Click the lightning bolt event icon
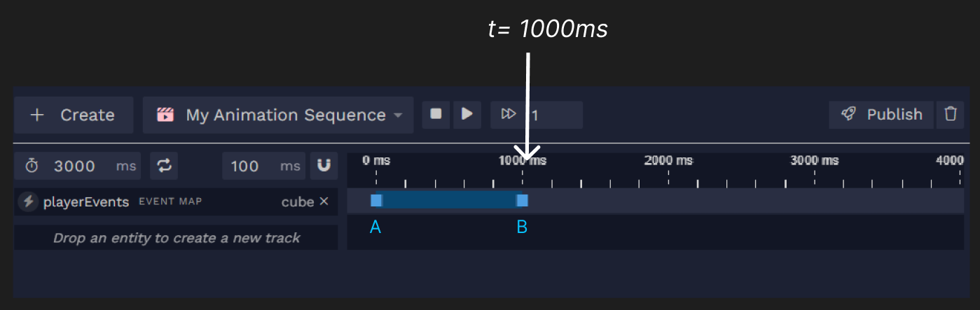The height and width of the screenshot is (310, 980). pyautogui.click(x=28, y=202)
